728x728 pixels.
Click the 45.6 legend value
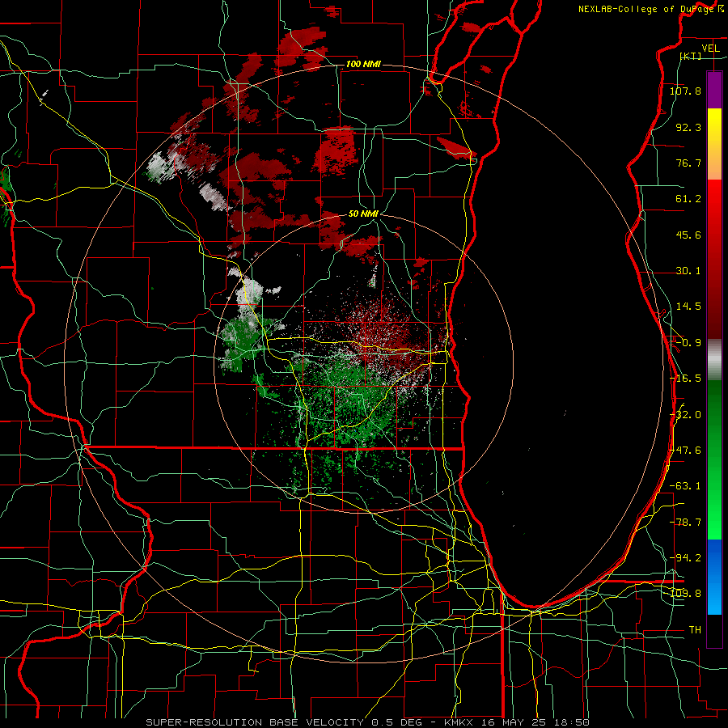point(688,235)
